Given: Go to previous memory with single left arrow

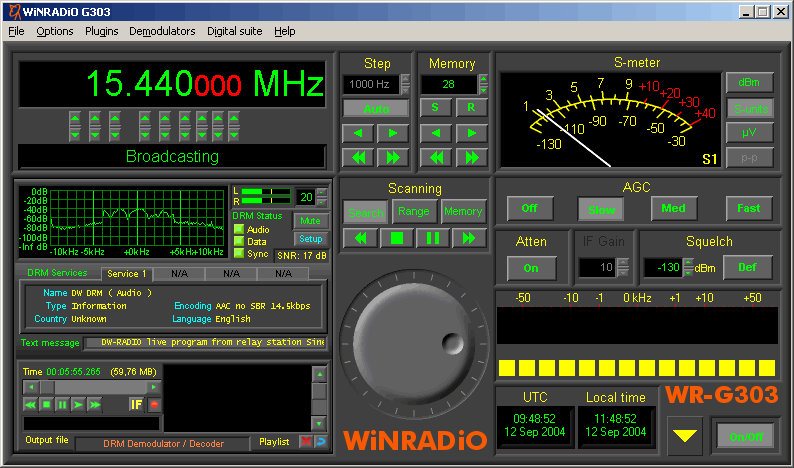Looking at the screenshot, I should click(436, 133).
